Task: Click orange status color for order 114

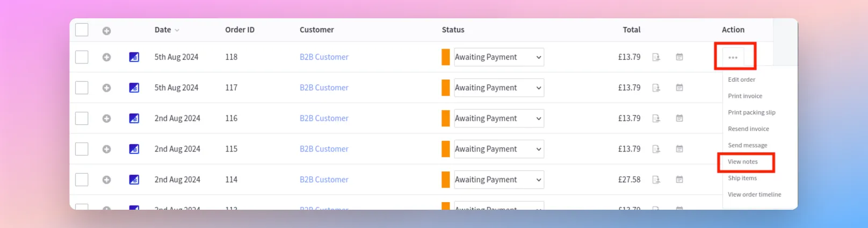Action: tap(445, 180)
